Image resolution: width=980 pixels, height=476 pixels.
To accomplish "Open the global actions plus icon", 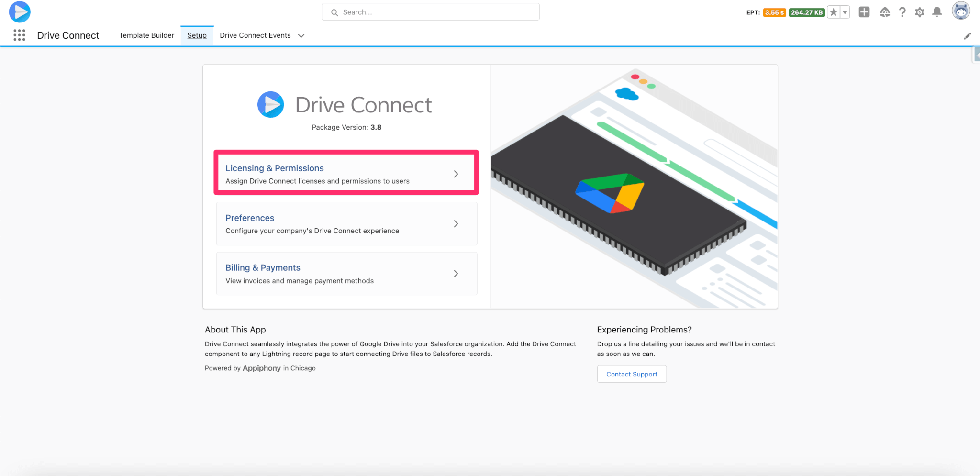I will click(x=864, y=12).
